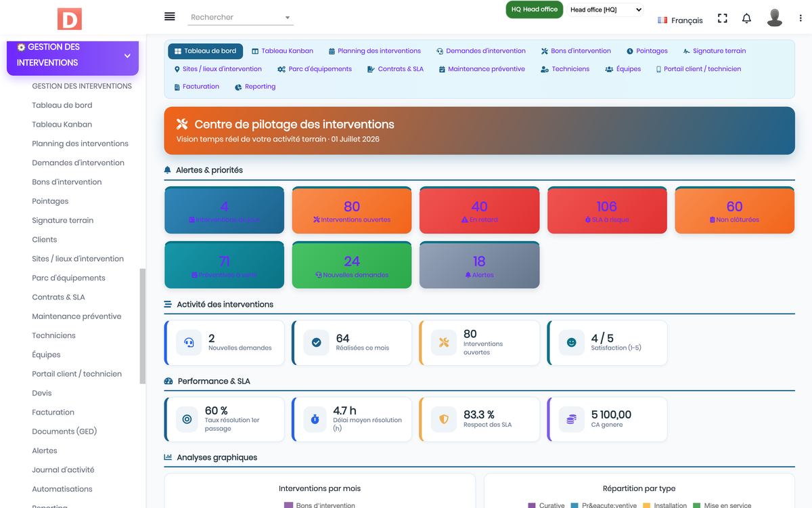Click the list icon beside Activité des interventions
The width and height of the screenshot is (812, 508).
168,304
